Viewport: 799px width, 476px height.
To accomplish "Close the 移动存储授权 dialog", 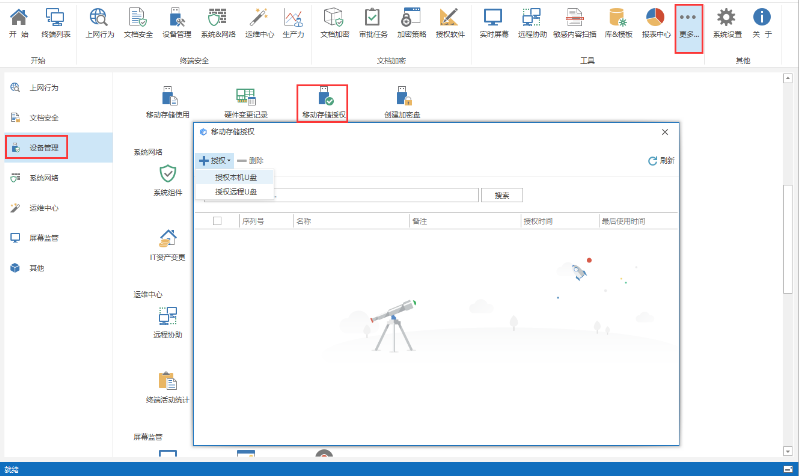I will [665, 132].
